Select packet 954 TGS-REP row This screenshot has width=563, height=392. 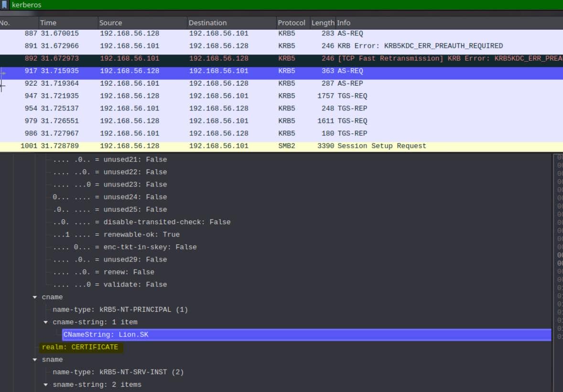tap(281, 109)
